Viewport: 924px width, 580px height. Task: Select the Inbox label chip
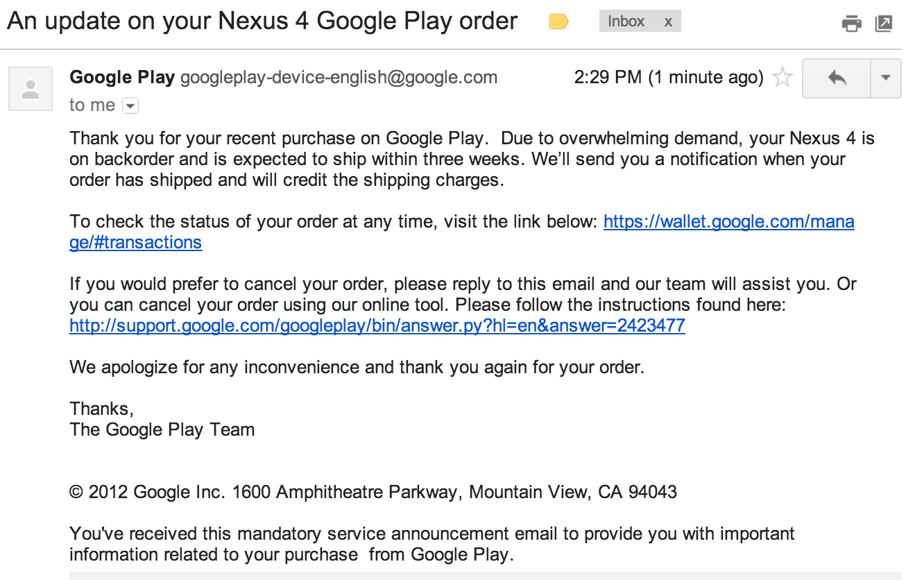click(x=626, y=21)
